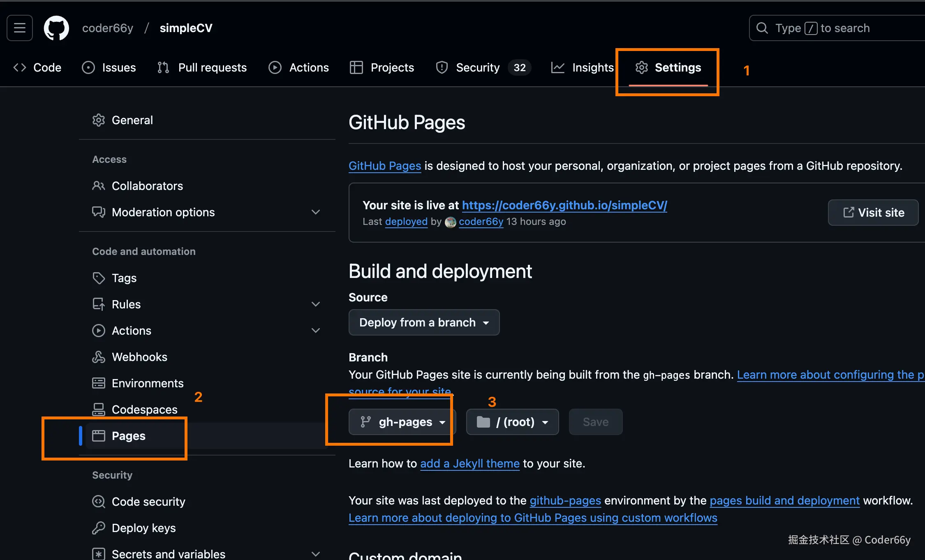Switch to the Pull requests tab
Viewport: 925px width, 560px height.
click(x=202, y=67)
